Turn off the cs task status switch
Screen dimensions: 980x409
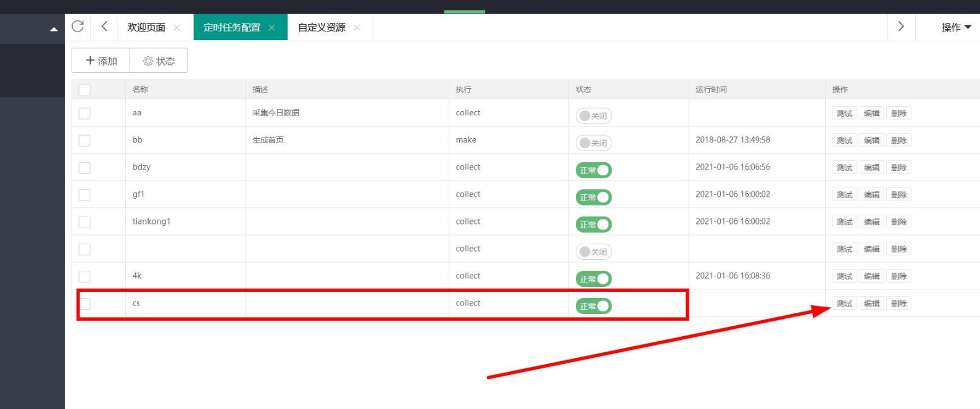[593, 306]
